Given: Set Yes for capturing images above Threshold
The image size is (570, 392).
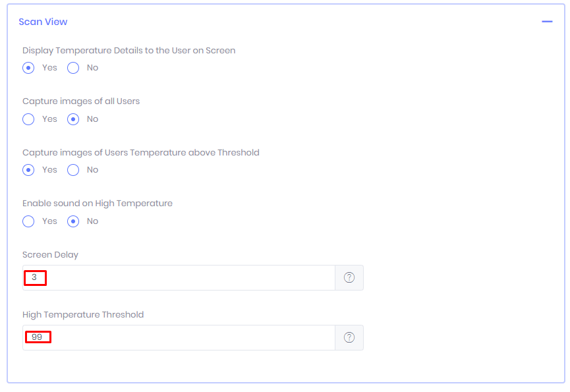Looking at the screenshot, I should point(28,170).
